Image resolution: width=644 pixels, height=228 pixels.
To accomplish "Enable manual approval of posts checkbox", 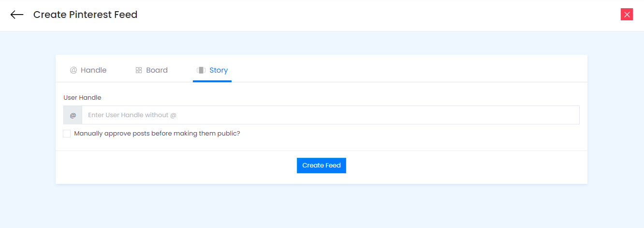I will tap(67, 134).
